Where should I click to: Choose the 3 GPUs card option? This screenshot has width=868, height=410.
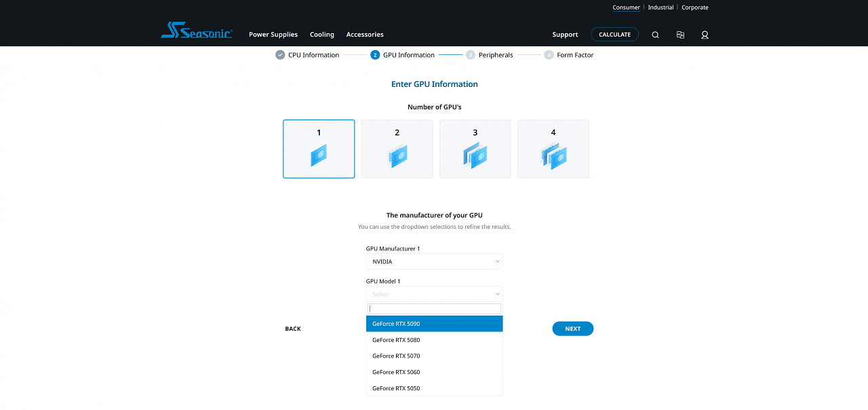point(475,149)
